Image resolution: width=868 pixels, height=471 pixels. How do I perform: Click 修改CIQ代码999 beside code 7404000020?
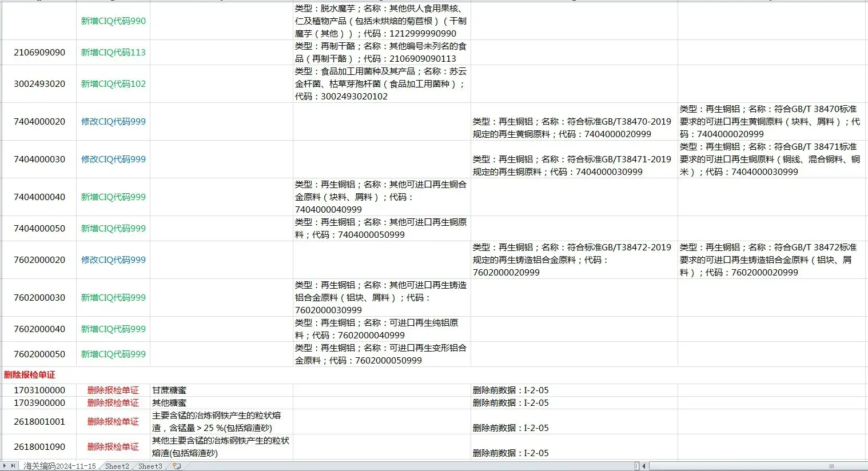pos(113,121)
